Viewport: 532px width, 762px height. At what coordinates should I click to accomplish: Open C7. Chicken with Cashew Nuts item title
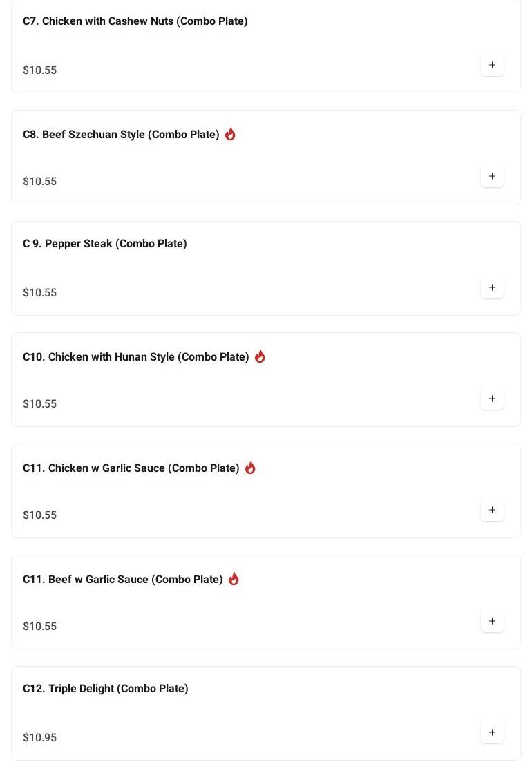(135, 21)
